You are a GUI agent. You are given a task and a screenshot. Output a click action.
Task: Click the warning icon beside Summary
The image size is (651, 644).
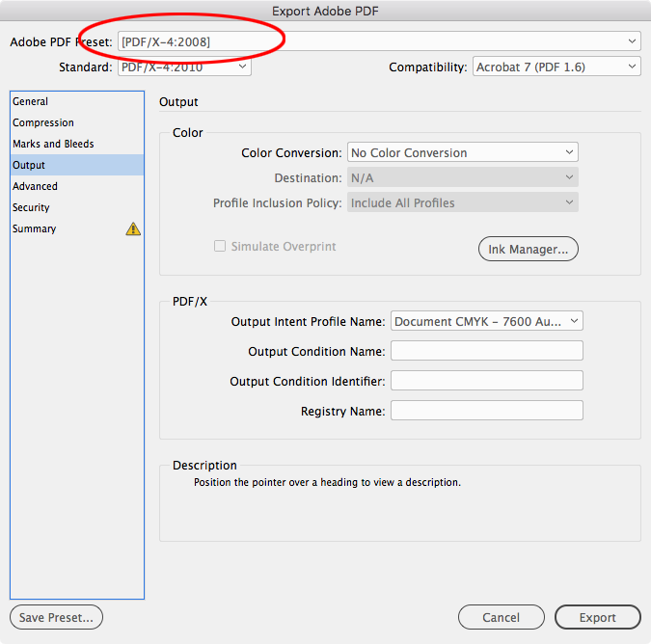coord(133,228)
